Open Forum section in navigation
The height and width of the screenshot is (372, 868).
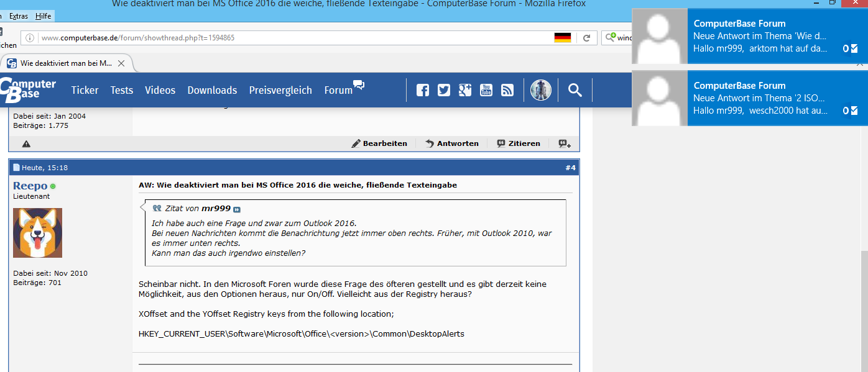338,90
